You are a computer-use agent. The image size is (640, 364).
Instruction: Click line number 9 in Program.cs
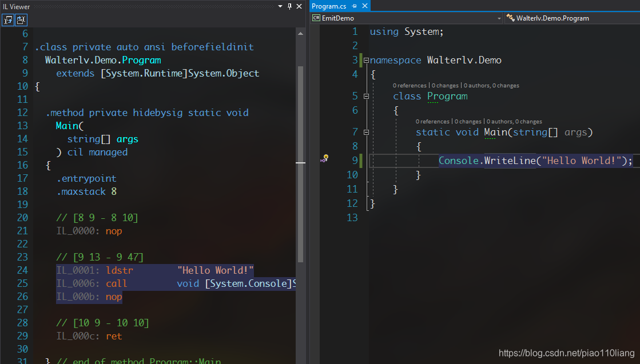355,161
